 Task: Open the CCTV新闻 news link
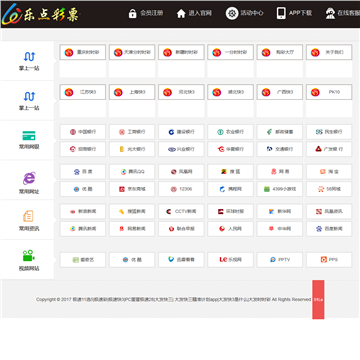[x=181, y=211]
